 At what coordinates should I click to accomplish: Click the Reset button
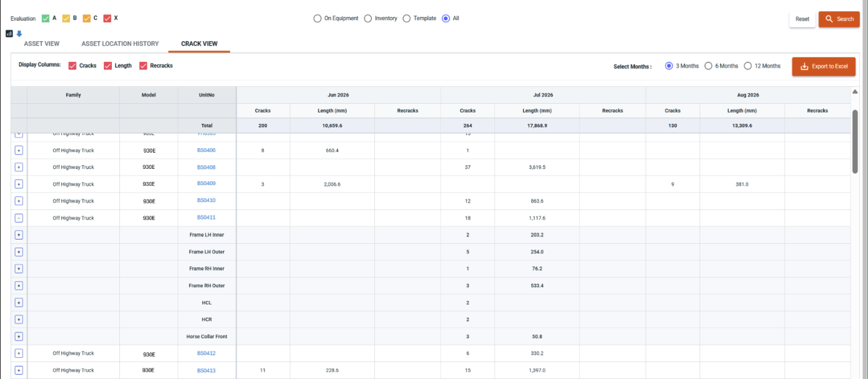click(802, 19)
